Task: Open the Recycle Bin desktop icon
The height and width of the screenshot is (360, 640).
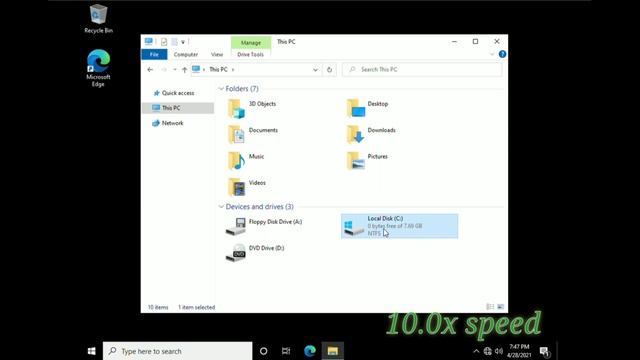Action: point(98,19)
